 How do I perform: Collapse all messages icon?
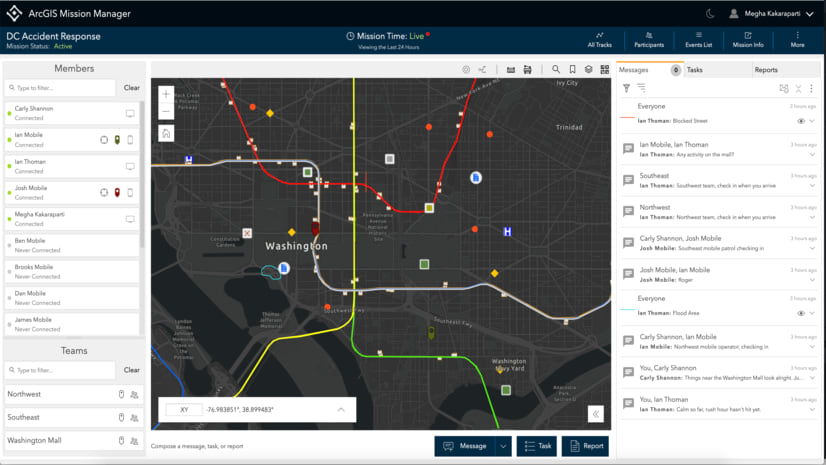(799, 88)
